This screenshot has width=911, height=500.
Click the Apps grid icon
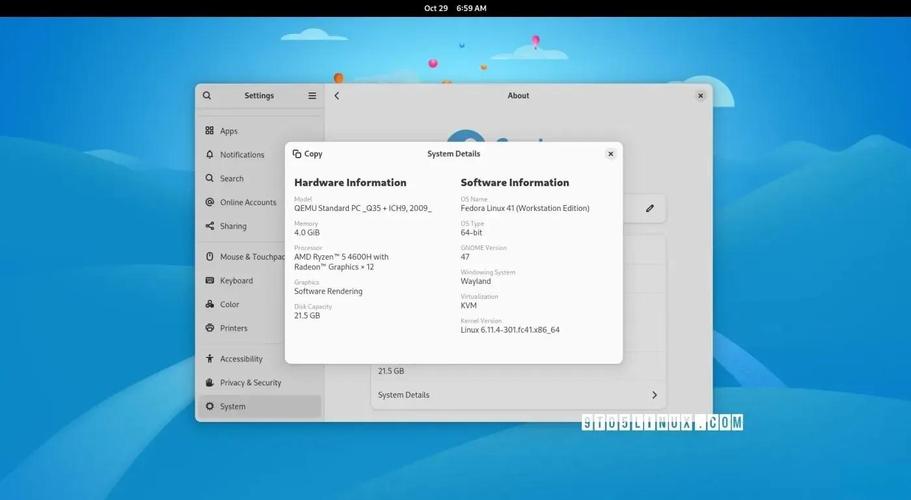tap(209, 131)
